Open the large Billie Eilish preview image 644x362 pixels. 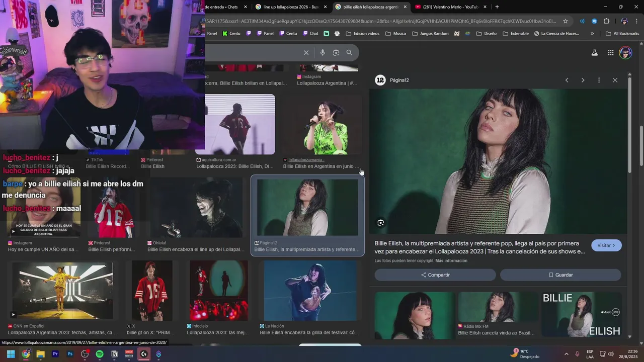pos(498,161)
